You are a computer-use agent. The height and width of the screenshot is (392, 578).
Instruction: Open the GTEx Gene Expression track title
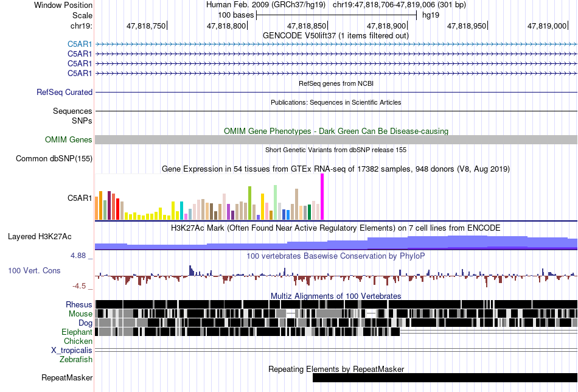coord(336,169)
